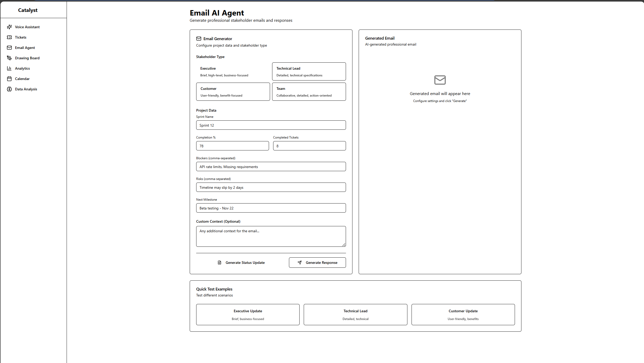Click the envelope icon beside Email Generator
The image size is (644, 363).
[199, 39]
